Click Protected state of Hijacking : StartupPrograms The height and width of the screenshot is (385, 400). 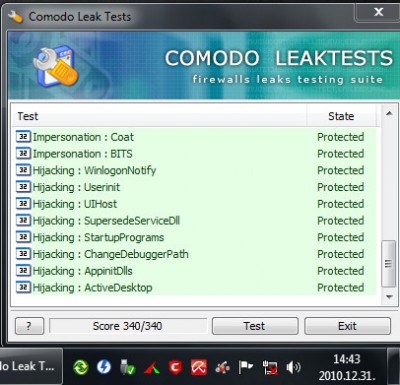[x=340, y=237]
